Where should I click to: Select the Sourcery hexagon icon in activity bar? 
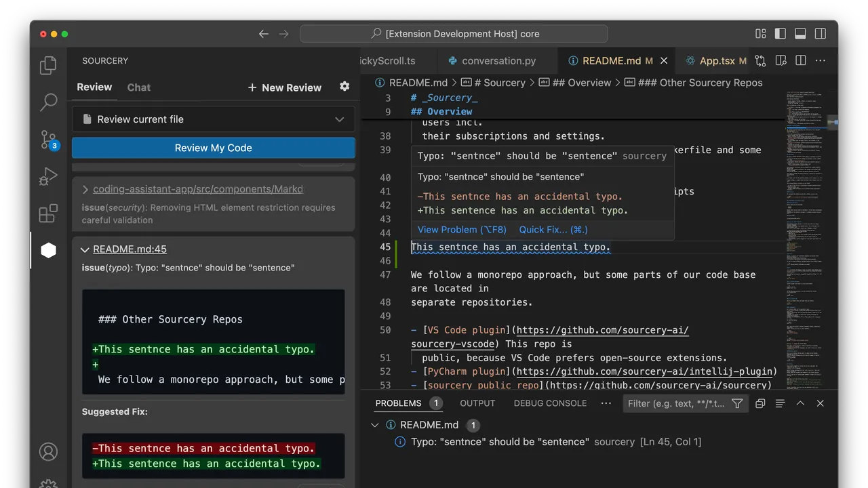[48, 250]
